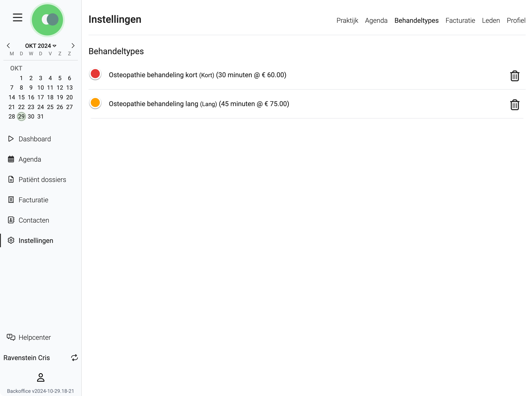The height and width of the screenshot is (396, 532).
Task: Open the hamburger menu icon
Action: (18, 18)
